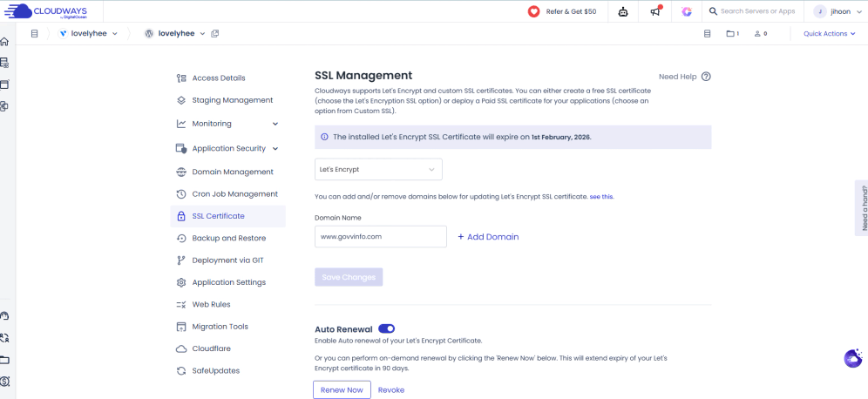
Task: Open the floating purple assistant icon
Action: click(x=853, y=358)
